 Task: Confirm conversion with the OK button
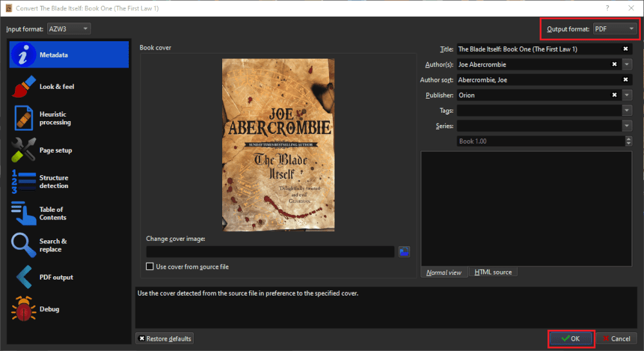pos(571,339)
